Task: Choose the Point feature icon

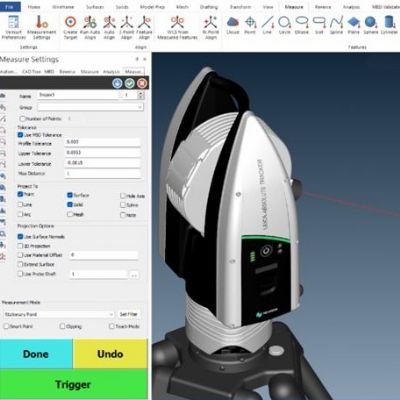Action: 250,25
